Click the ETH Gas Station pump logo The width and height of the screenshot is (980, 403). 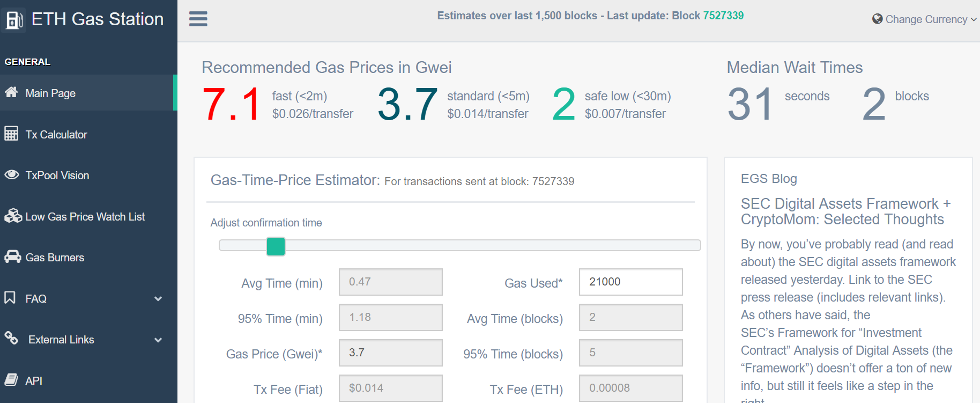pos(14,20)
